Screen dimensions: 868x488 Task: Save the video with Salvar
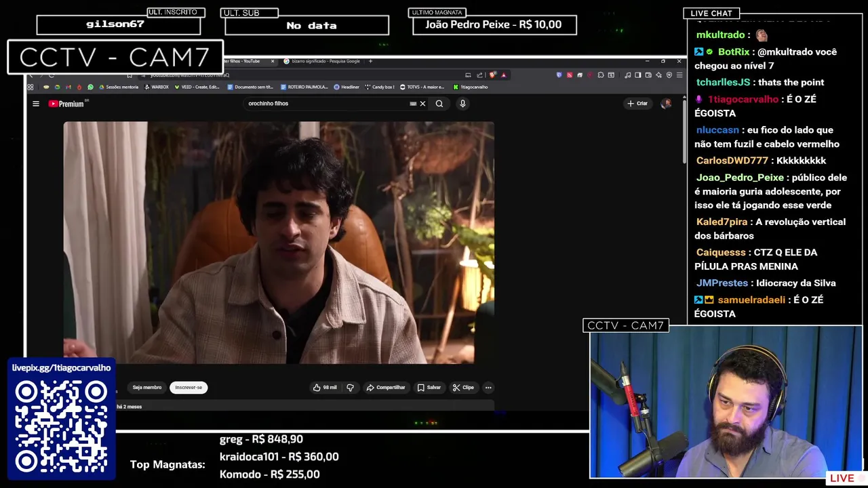pyautogui.click(x=429, y=388)
